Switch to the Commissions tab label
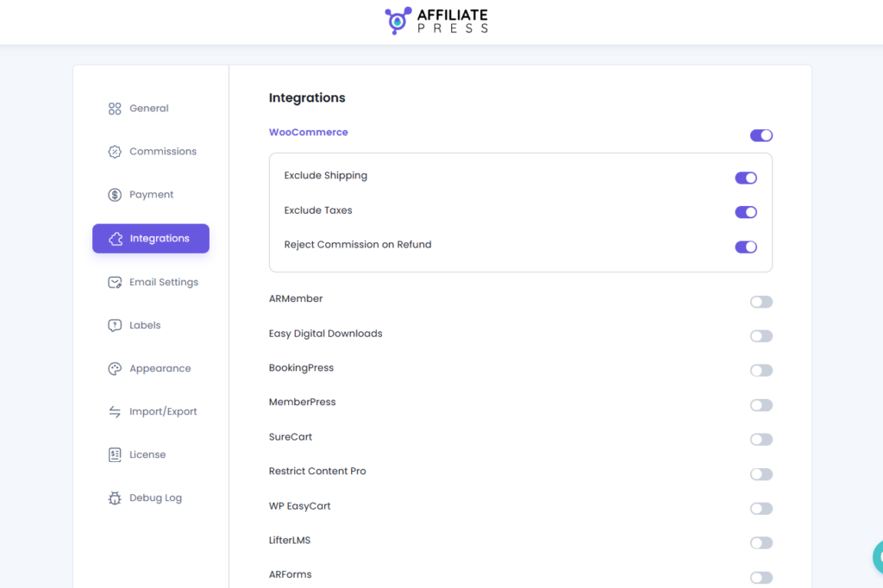 pyautogui.click(x=163, y=152)
